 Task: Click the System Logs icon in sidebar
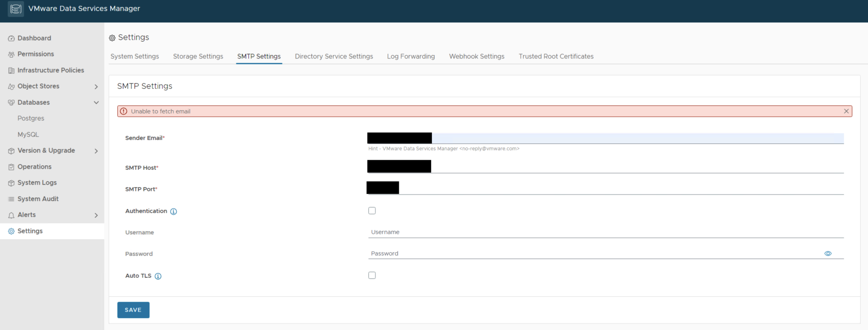(x=11, y=183)
